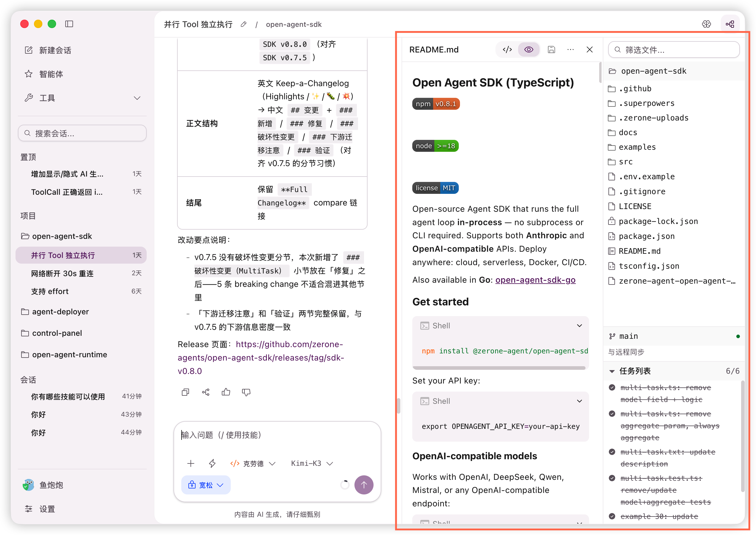Thumbs up the assistant reply
The width and height of the screenshot is (756, 535).
click(226, 392)
